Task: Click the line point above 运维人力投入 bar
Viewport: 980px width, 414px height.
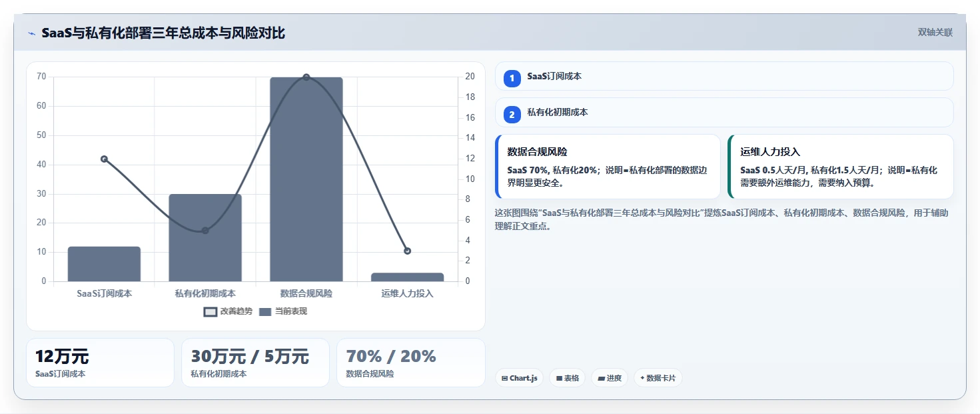Action: [408, 251]
